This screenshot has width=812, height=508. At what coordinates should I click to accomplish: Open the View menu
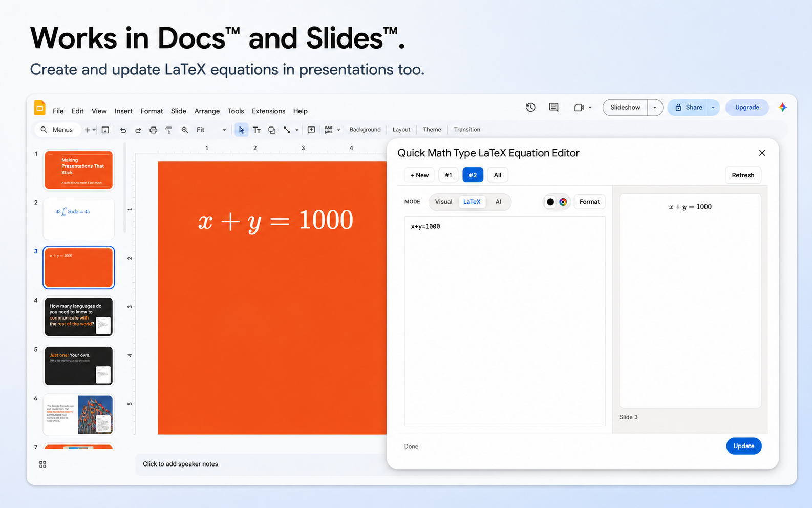(x=99, y=111)
